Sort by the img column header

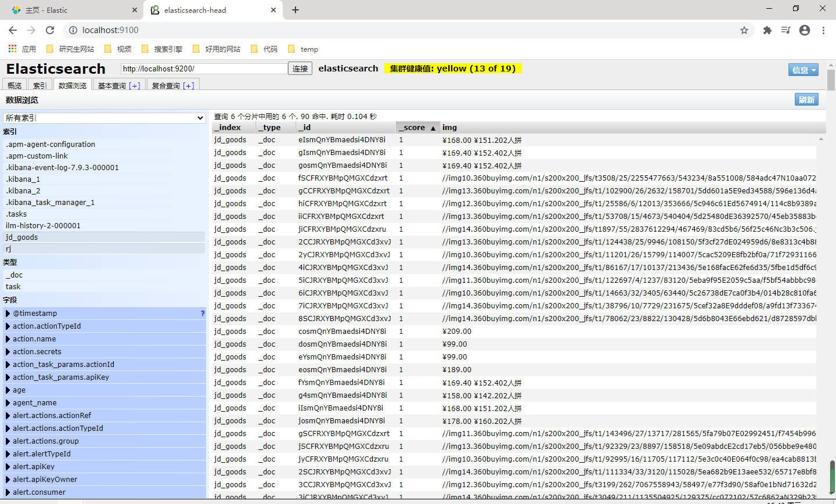tap(633, 128)
